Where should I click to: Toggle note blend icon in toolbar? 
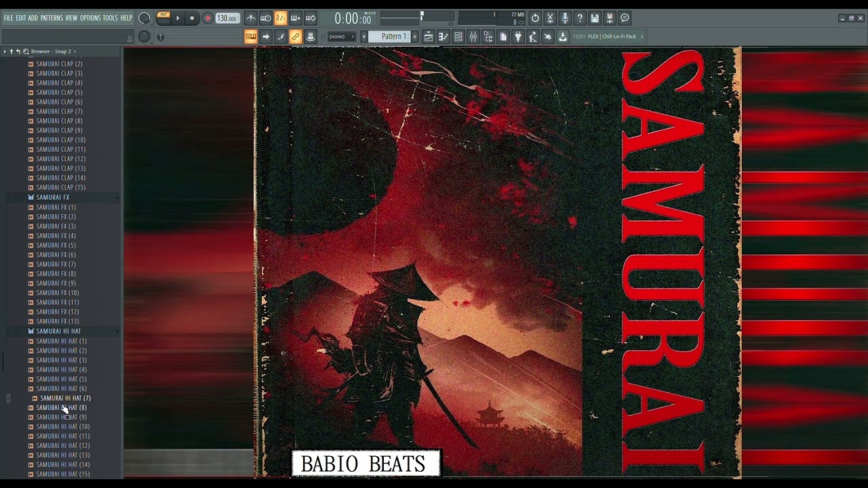pyautogui.click(x=281, y=37)
